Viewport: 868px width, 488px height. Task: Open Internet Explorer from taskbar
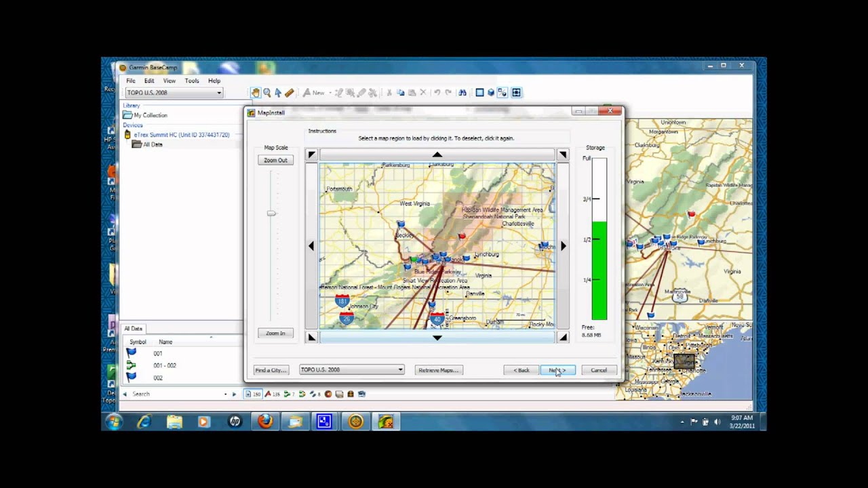point(144,422)
